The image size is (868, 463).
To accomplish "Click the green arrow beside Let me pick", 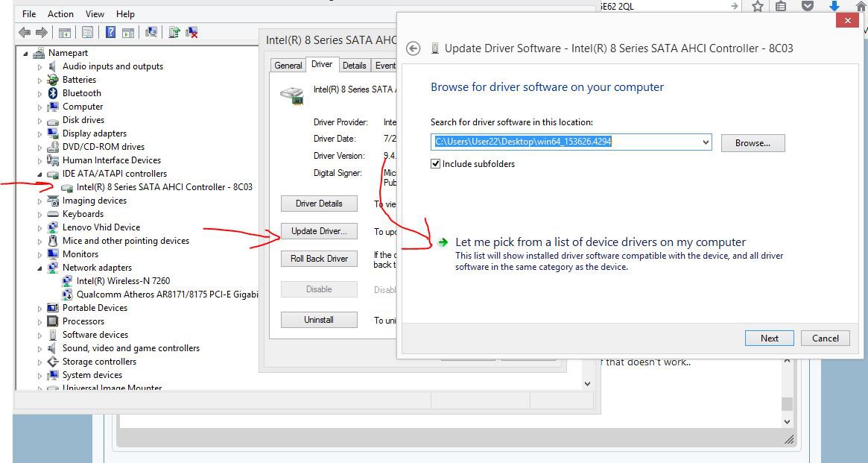I will tap(443, 242).
